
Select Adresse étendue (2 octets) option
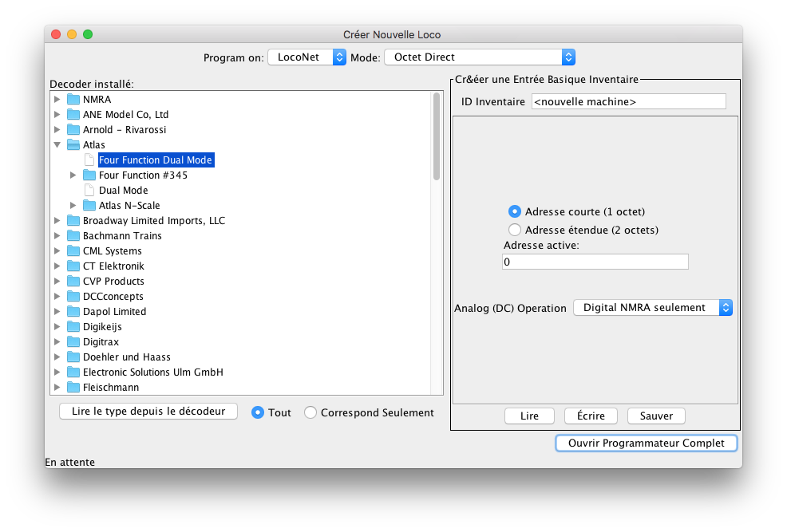[x=515, y=230]
